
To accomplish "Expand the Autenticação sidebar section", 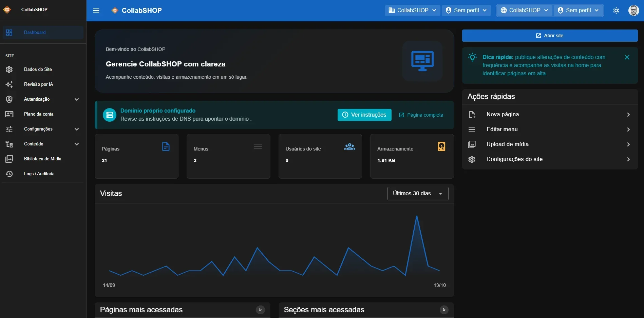I will pyautogui.click(x=43, y=99).
